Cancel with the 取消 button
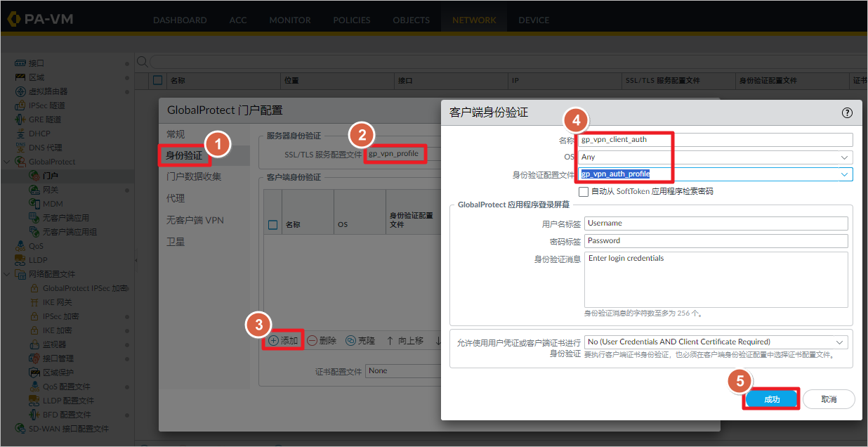This screenshot has height=447, width=868. (x=829, y=399)
